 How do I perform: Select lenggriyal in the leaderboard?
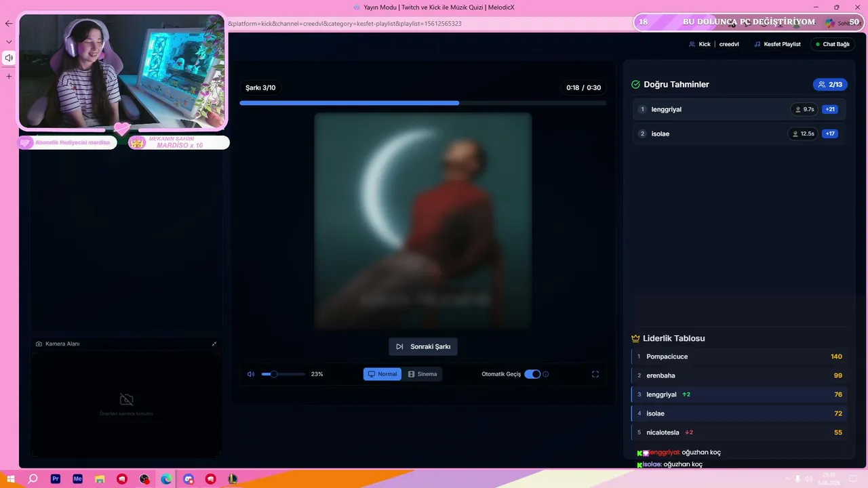739,394
